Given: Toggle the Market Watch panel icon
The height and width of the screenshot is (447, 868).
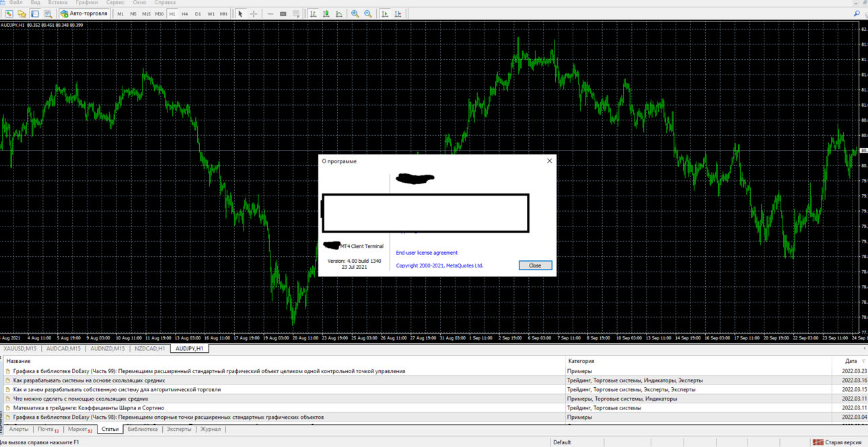Looking at the screenshot, I should coord(35,13).
